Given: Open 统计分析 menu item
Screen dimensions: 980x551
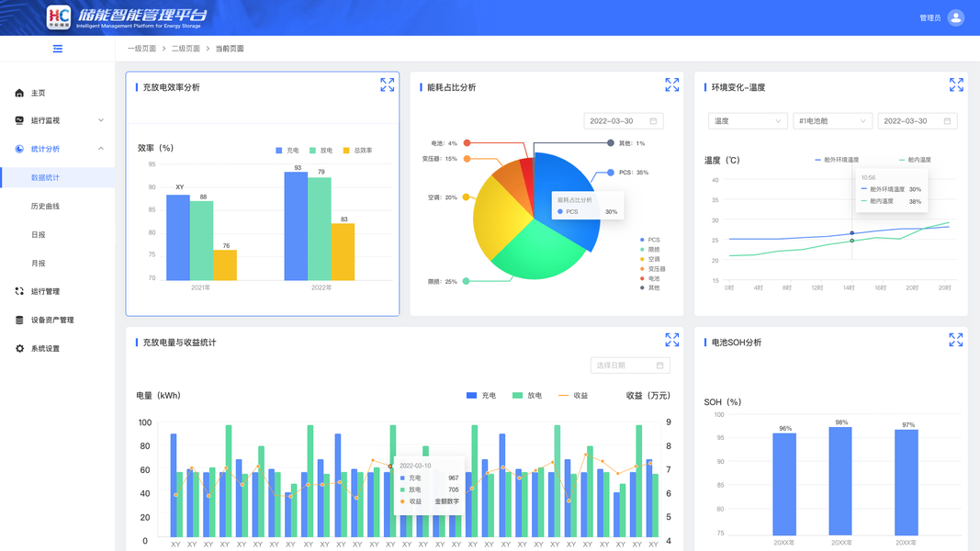Looking at the screenshot, I should pyautogui.click(x=46, y=149).
